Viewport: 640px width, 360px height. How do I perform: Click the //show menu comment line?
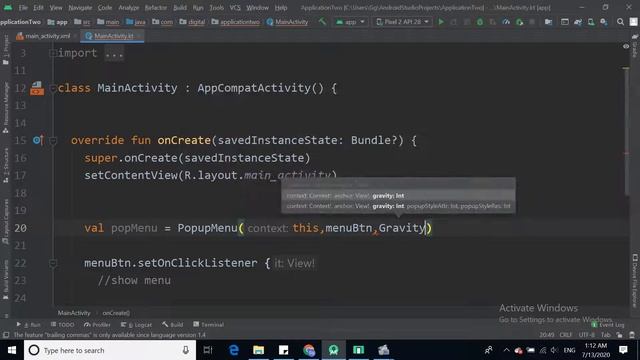pos(134,280)
